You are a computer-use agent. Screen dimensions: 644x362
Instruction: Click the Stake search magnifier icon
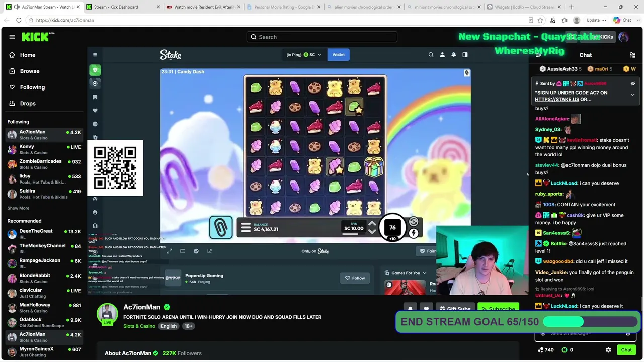pos(431,55)
